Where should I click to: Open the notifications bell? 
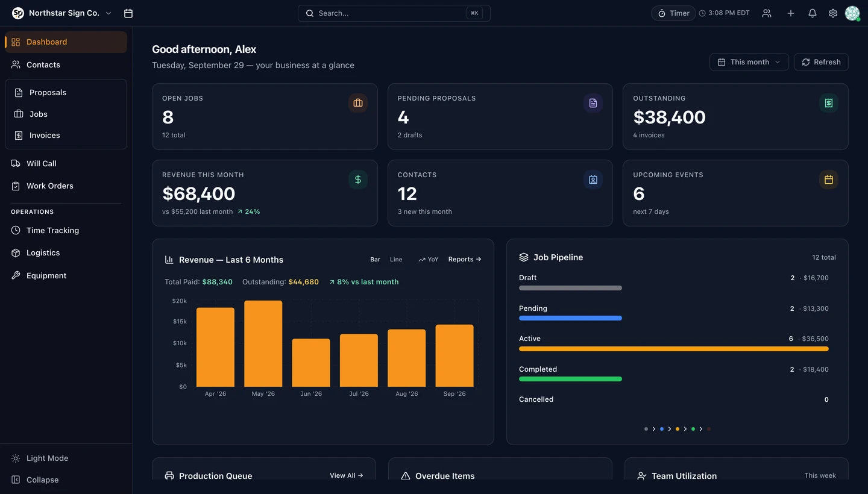pyautogui.click(x=813, y=13)
